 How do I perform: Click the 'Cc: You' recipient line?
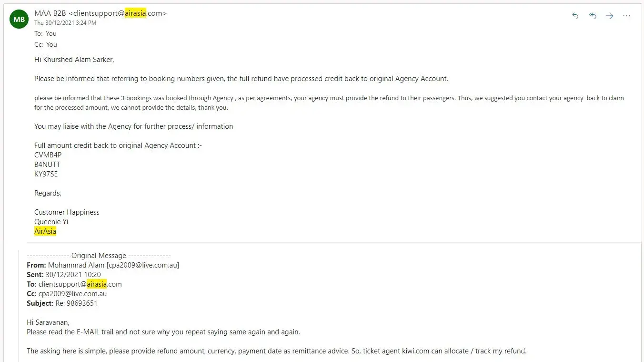click(x=46, y=44)
